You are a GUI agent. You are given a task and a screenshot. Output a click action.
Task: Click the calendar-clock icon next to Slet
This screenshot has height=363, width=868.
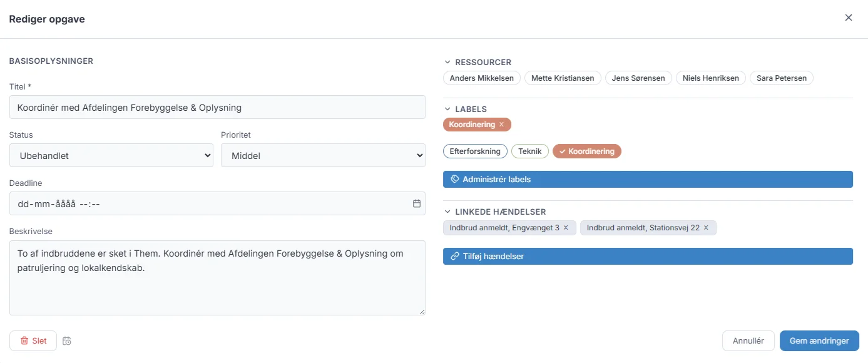point(67,341)
